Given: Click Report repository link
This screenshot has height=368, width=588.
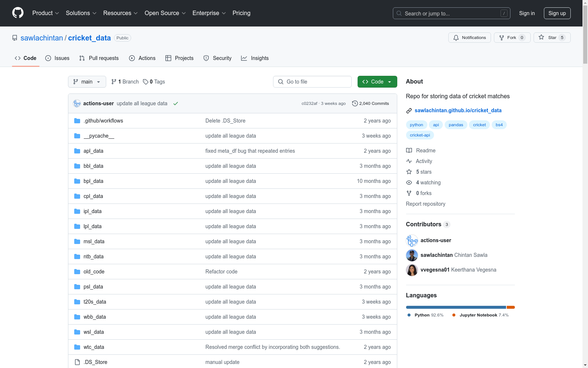Looking at the screenshot, I should tap(426, 204).
